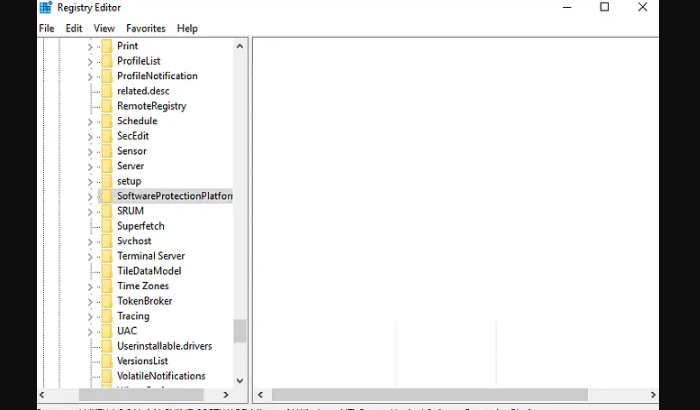
Task: Click tree pane scroll left arrow
Action: 42,395
